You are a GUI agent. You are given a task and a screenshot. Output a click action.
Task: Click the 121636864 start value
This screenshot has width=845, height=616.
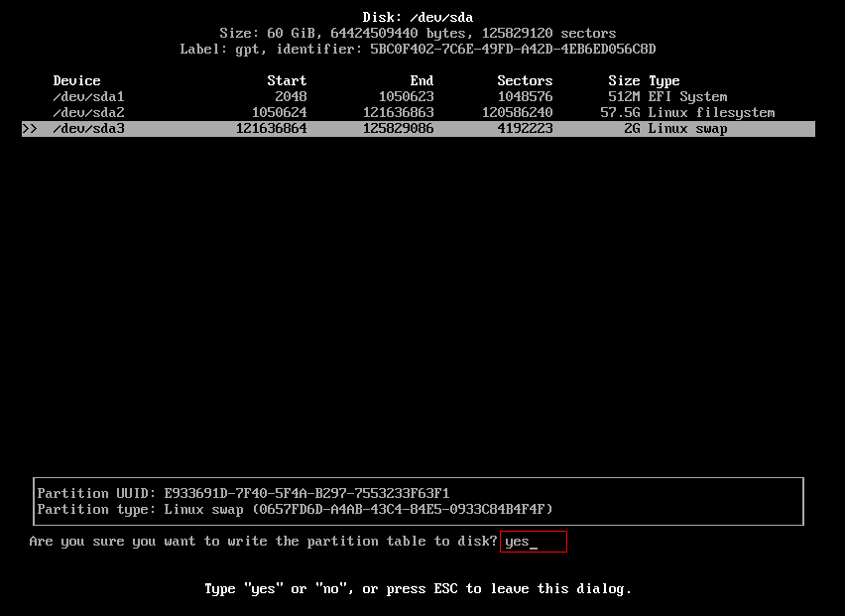click(271, 129)
